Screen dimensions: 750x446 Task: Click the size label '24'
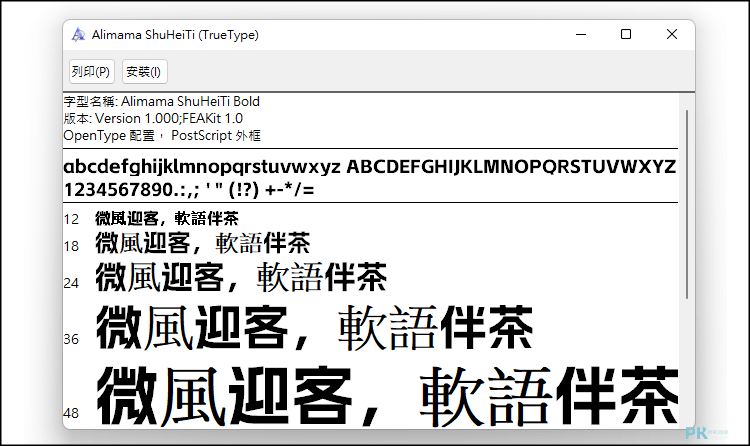tap(71, 283)
